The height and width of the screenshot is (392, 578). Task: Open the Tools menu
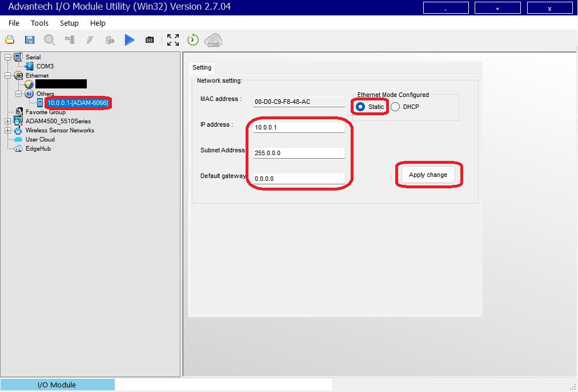coord(39,23)
